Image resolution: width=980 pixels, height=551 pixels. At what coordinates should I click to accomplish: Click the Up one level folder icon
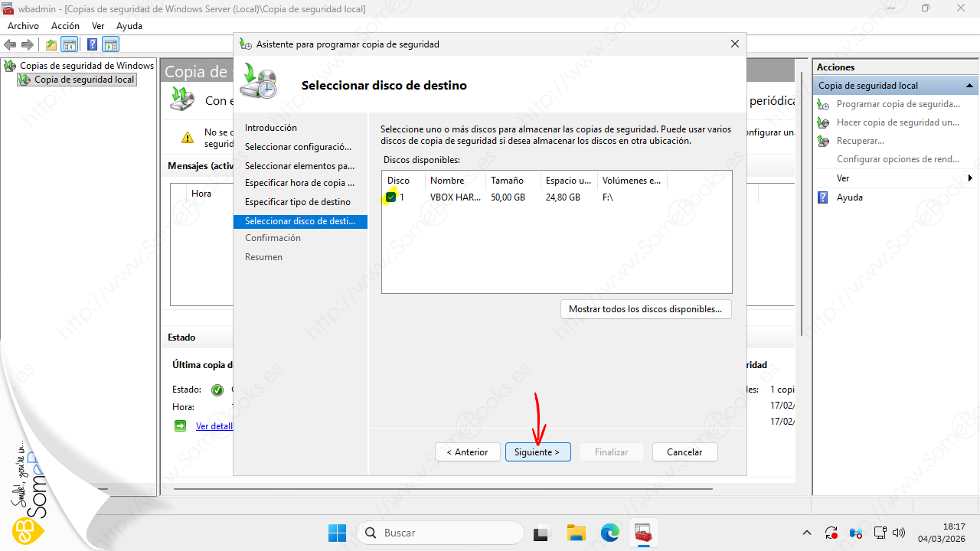click(x=51, y=44)
